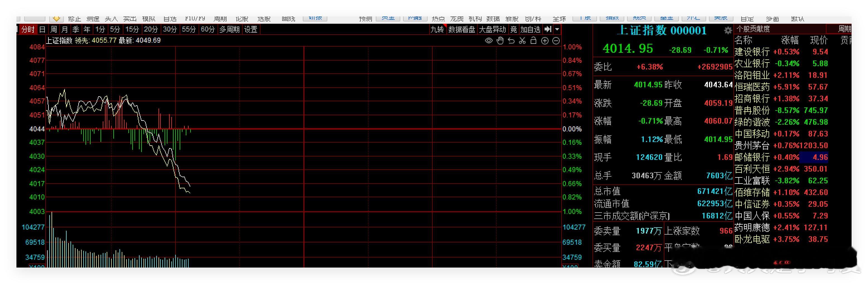868x284 pixels.
Task: Click the 三市成交额 16812亿 value
Action: pos(717,216)
